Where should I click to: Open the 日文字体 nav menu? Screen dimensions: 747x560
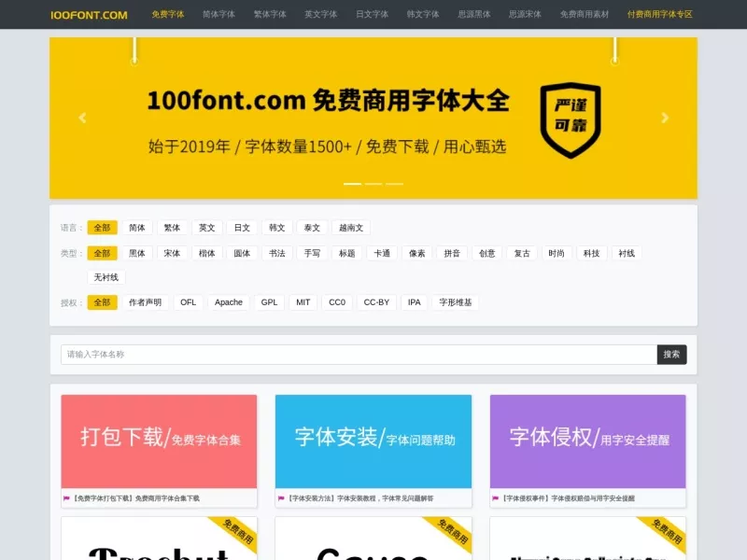(372, 14)
